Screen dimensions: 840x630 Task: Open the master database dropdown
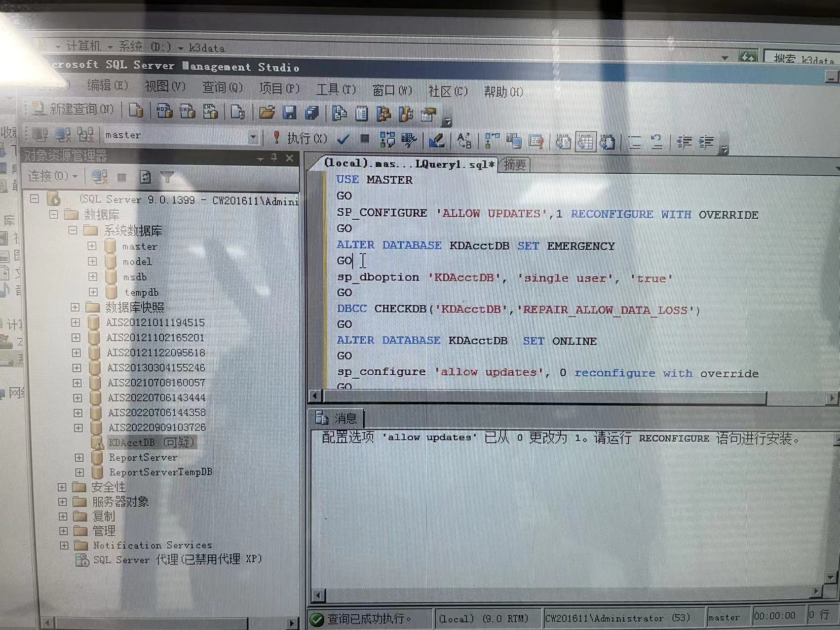[253, 137]
